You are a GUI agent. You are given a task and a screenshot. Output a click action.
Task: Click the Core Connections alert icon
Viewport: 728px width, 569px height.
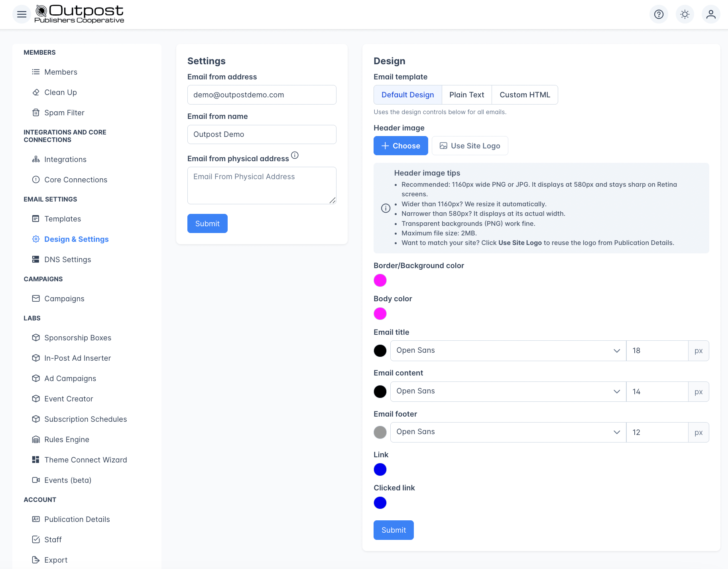[x=36, y=180]
